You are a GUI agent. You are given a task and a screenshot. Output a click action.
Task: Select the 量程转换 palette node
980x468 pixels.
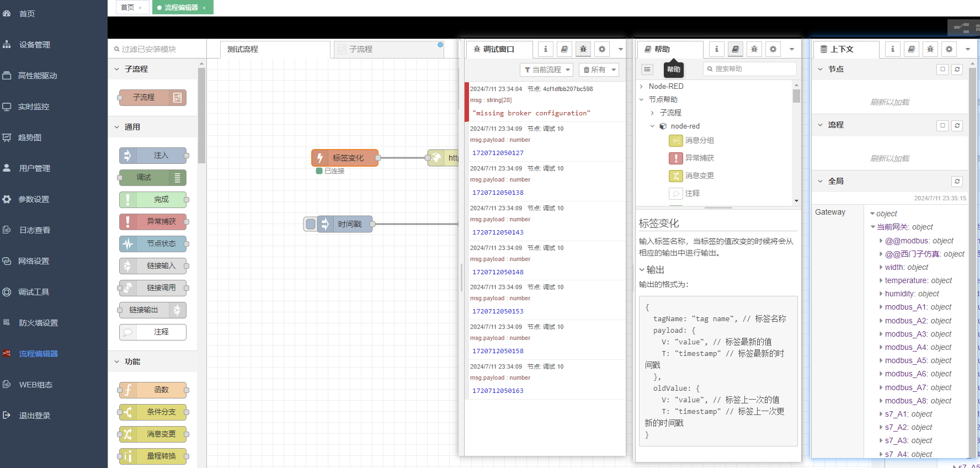point(153,456)
